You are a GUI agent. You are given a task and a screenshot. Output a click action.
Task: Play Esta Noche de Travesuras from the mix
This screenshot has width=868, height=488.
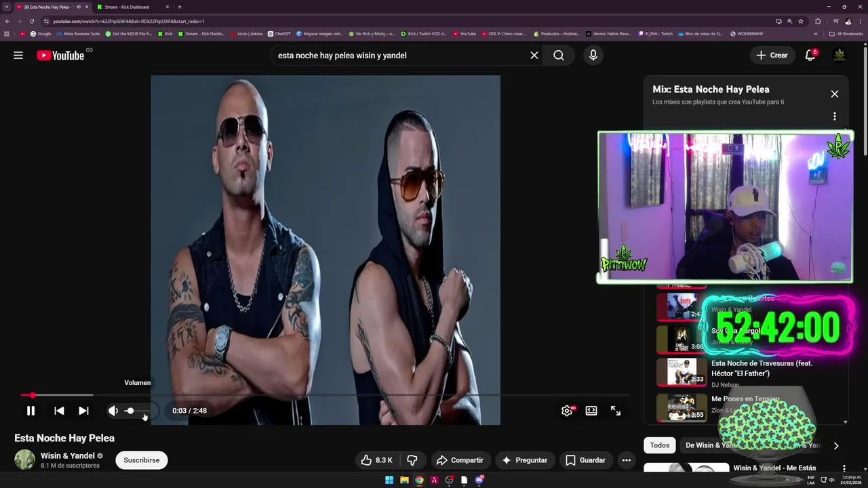point(762,368)
